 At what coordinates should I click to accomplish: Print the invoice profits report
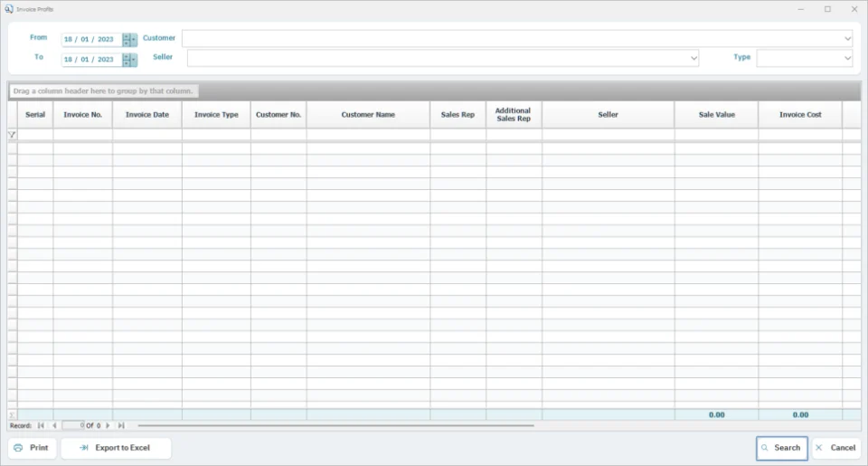[33, 448]
